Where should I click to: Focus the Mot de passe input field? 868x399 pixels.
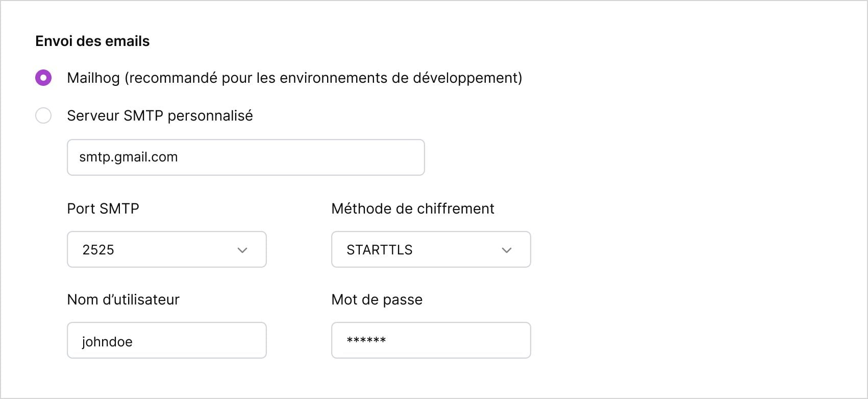(x=431, y=340)
